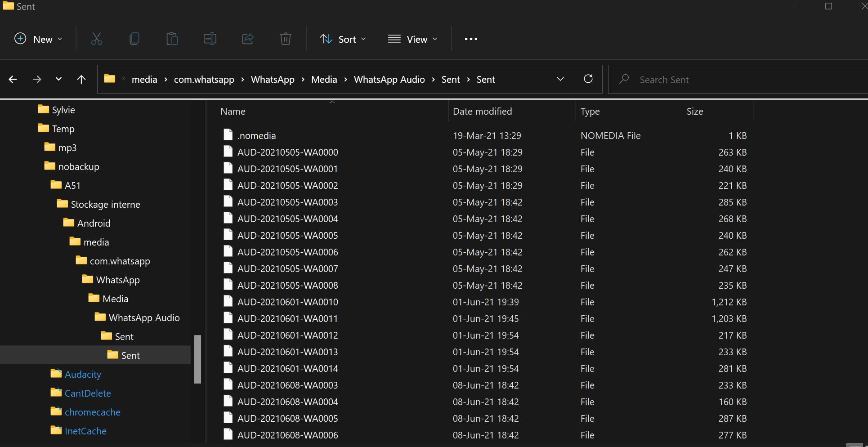The image size is (868, 447).
Task: Click the Stockage interne folder icon
Action: coord(63,204)
